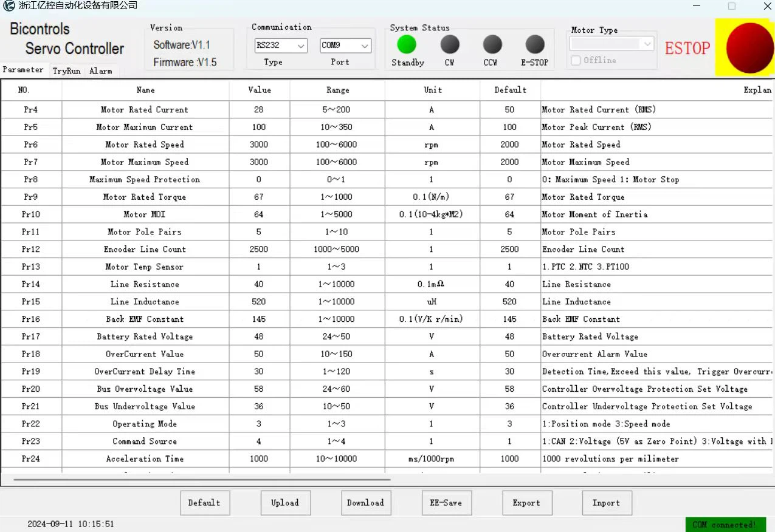The image size is (775, 532).
Task: Select the Parameter tab
Action: (23, 70)
